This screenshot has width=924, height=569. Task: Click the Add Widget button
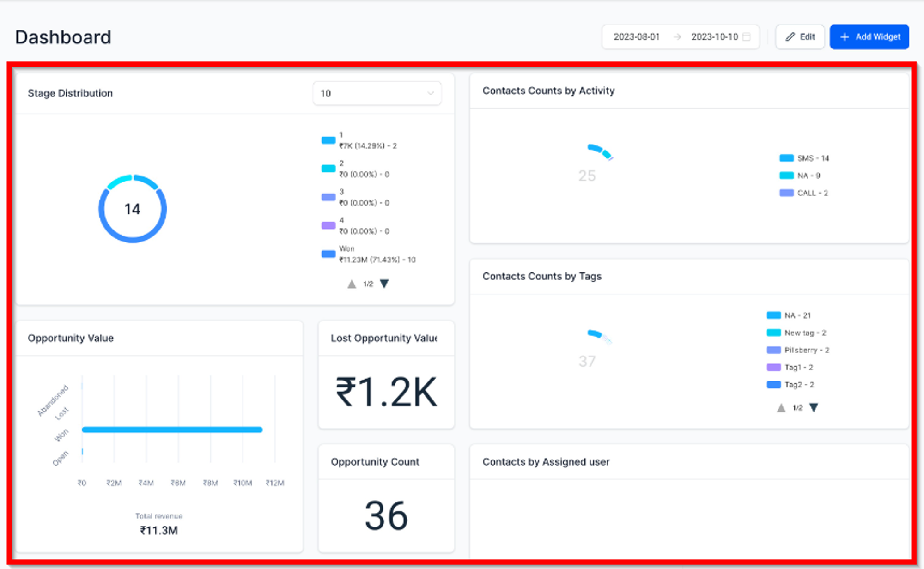[x=869, y=37]
